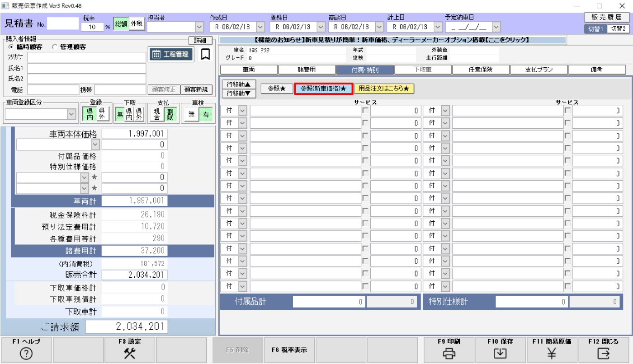Click 車両本体価格 value 1,997,001
633x364 pixels.
[134, 134]
